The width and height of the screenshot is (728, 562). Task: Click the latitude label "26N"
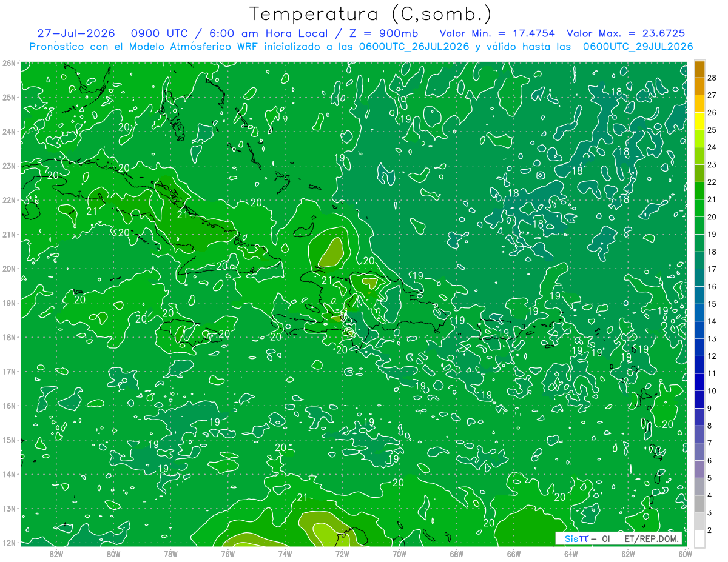click(x=9, y=62)
